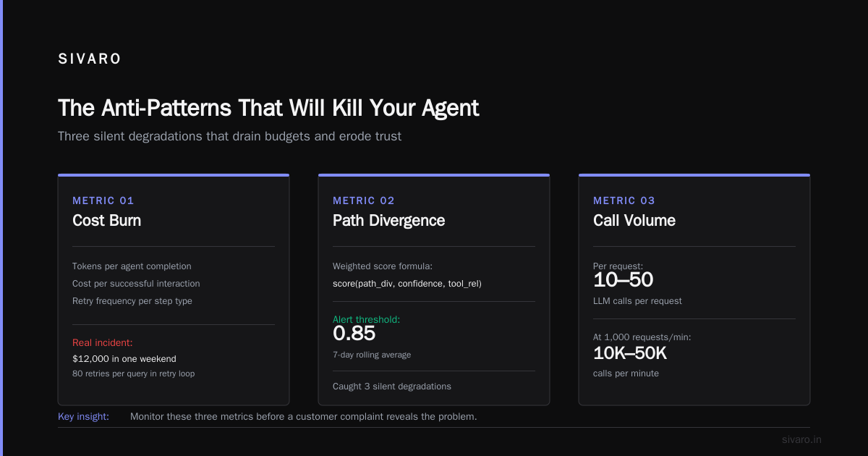Click the SIVARO brand name
The height and width of the screenshot is (456, 868).
[x=90, y=59]
